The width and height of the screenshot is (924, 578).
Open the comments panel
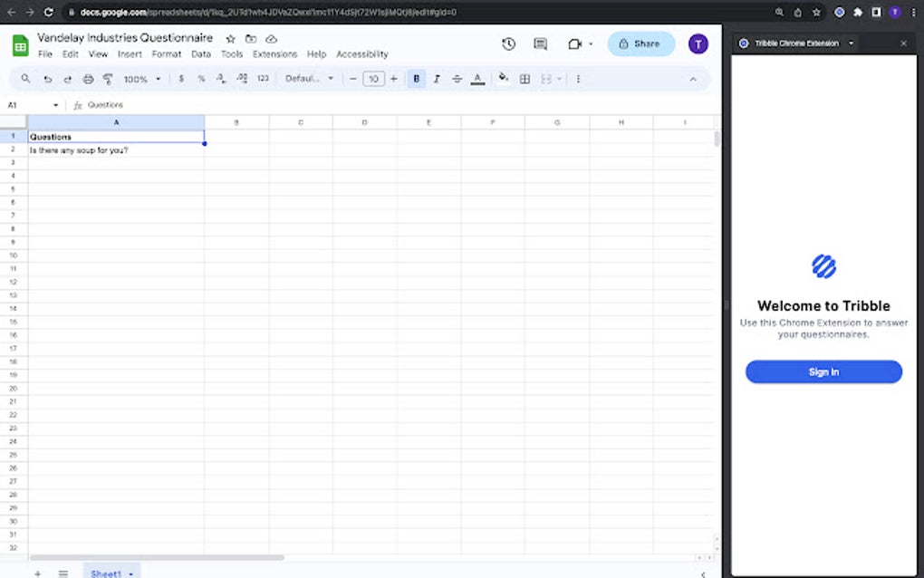540,43
